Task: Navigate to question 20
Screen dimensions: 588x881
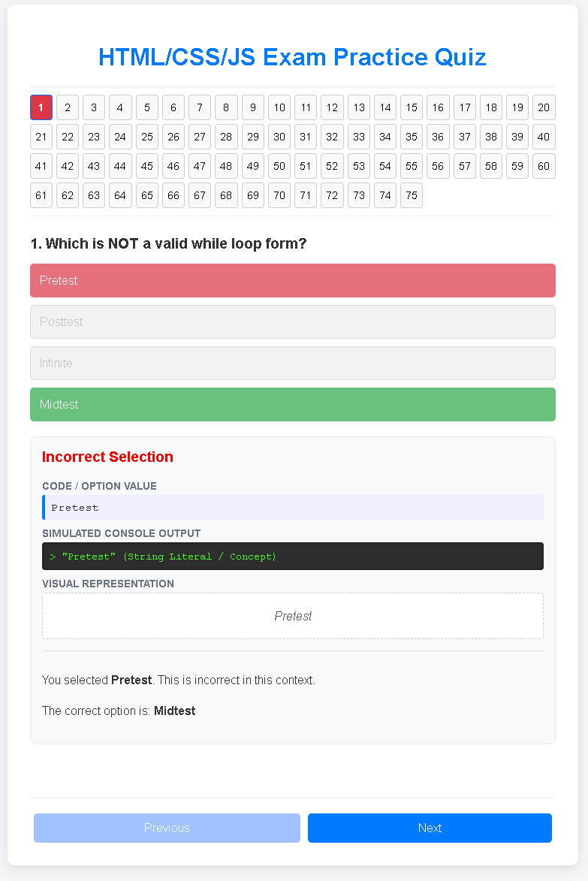Action: pyautogui.click(x=544, y=107)
